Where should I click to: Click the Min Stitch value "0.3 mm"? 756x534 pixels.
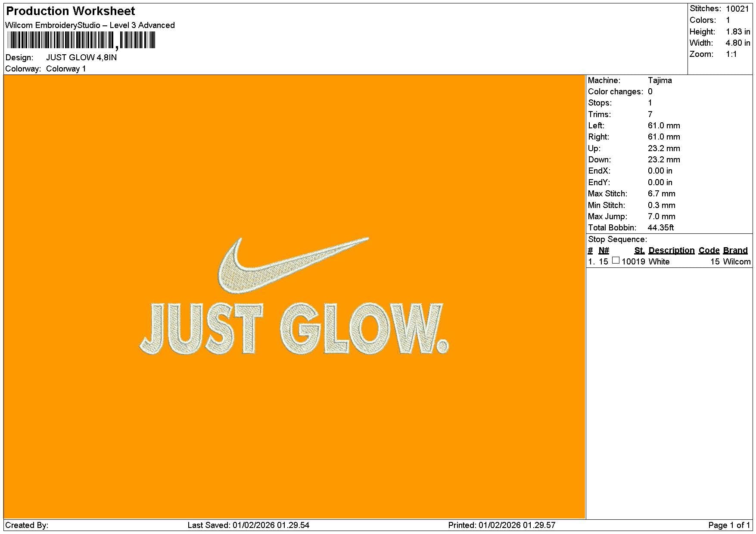pos(662,205)
